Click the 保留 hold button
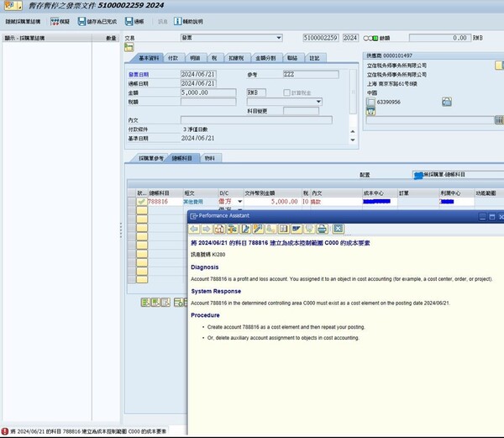The height and width of the screenshot is (438, 504). click(60, 21)
